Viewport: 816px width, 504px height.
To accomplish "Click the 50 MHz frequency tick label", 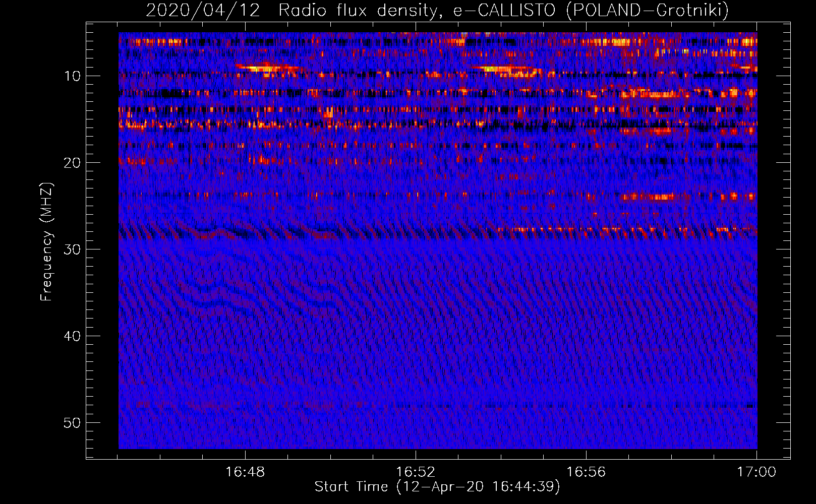I will 73,423.
